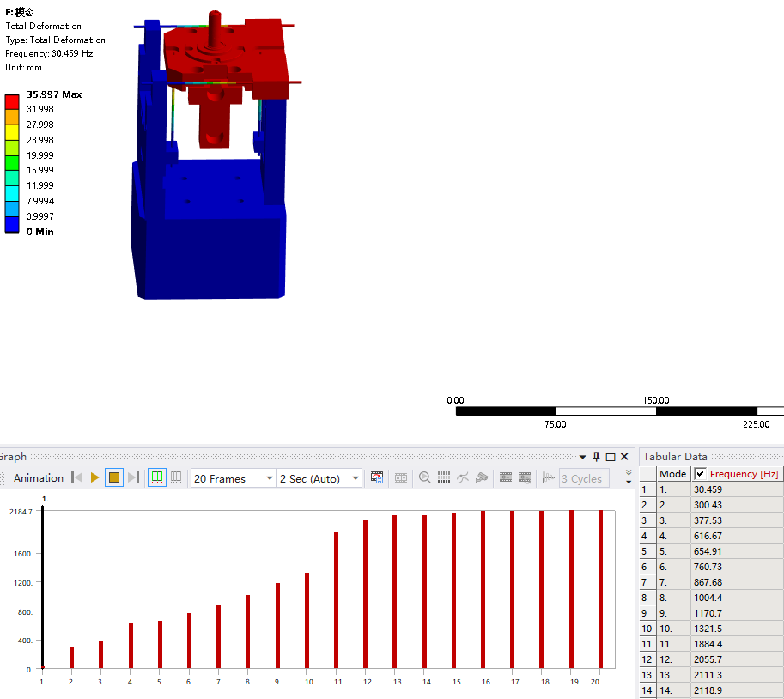Expand the Graph toolbar overflow chevron
The height and width of the screenshot is (699, 784).
[629, 477]
